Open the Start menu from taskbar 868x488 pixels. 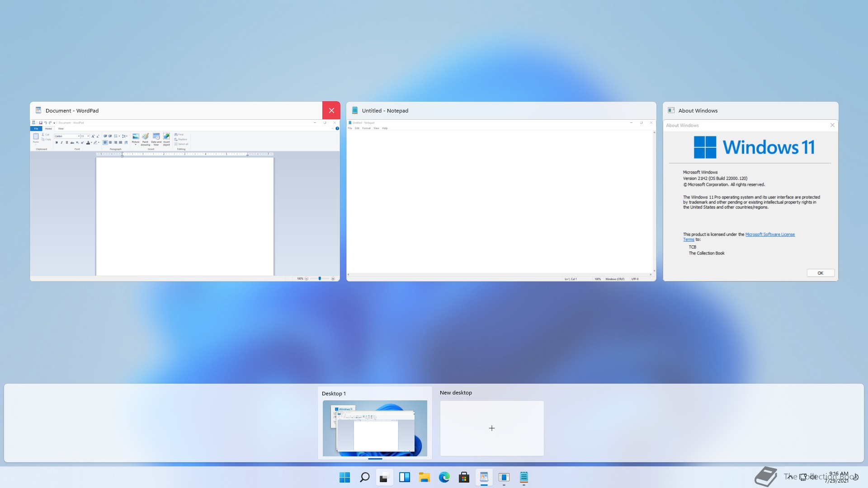pyautogui.click(x=344, y=477)
